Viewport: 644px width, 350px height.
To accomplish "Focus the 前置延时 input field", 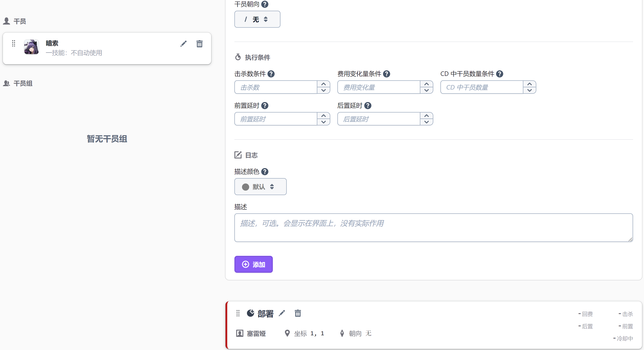I will pyautogui.click(x=276, y=119).
